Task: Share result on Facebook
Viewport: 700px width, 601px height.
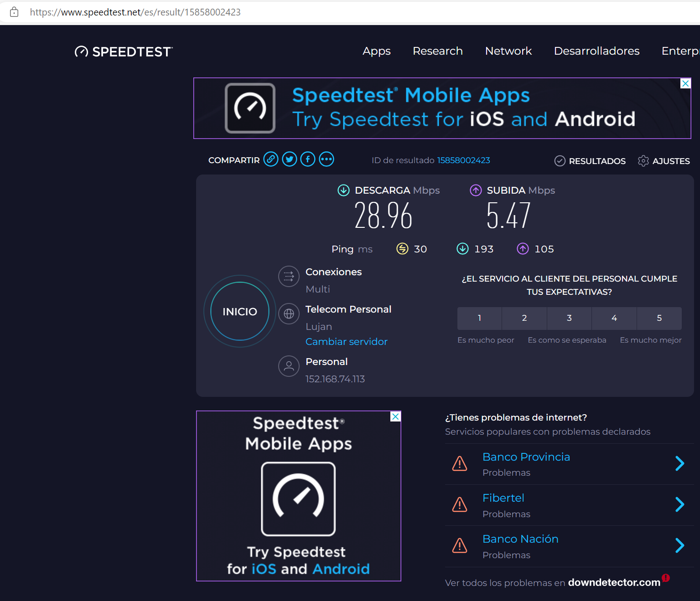Action: point(308,159)
